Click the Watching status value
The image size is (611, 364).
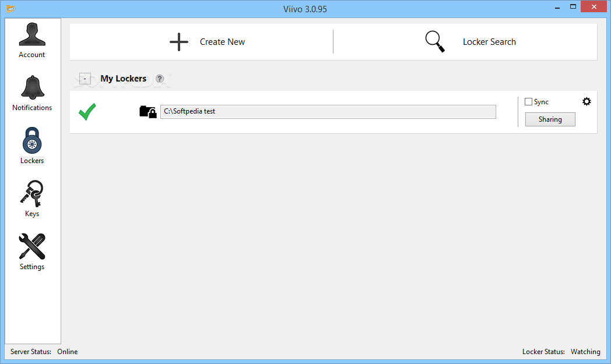click(x=586, y=352)
